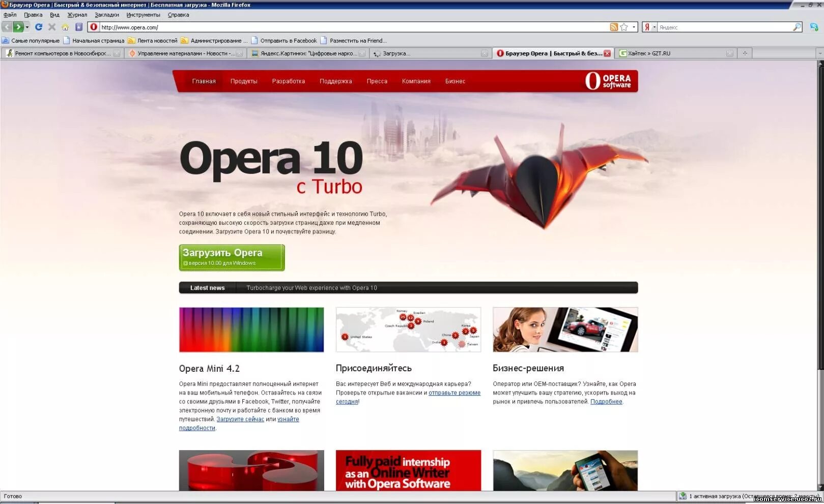Close the active Браузер Opera tab

pyautogui.click(x=607, y=53)
